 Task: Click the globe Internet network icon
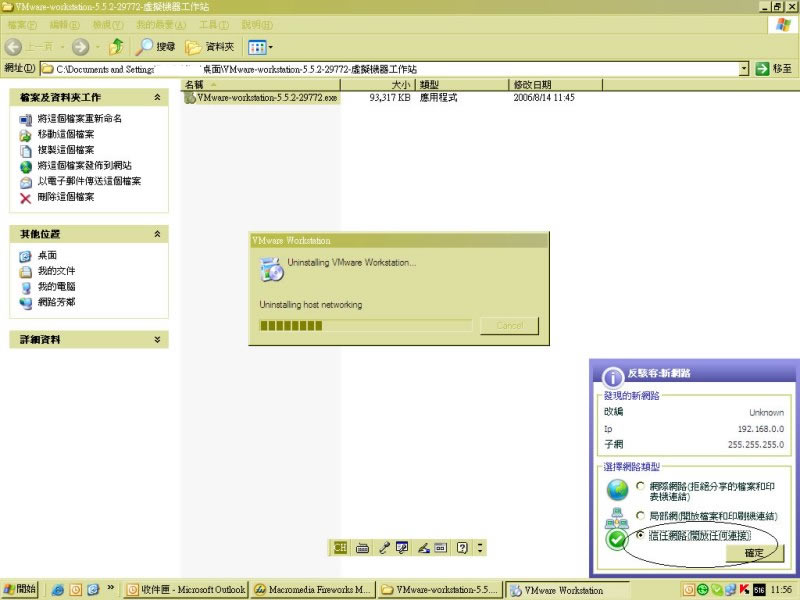click(x=617, y=490)
